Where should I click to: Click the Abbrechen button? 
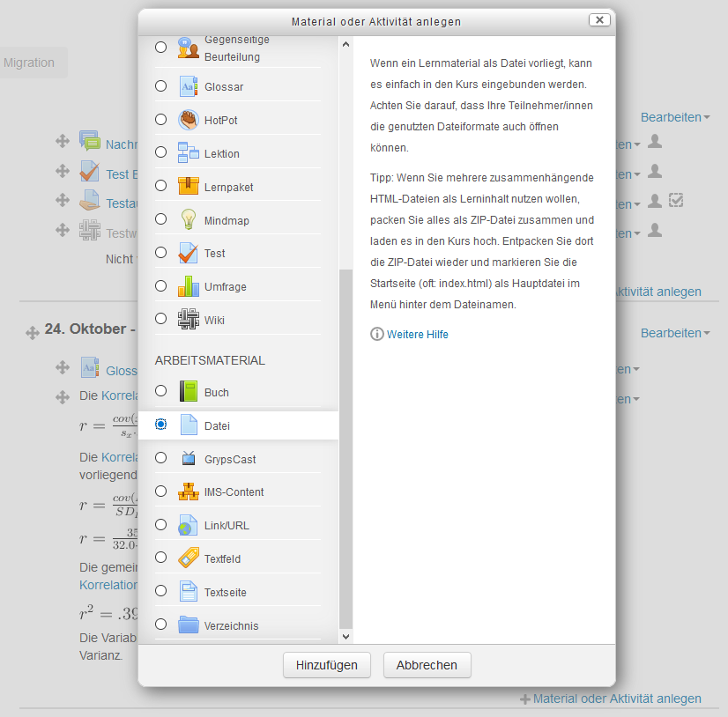click(x=427, y=665)
